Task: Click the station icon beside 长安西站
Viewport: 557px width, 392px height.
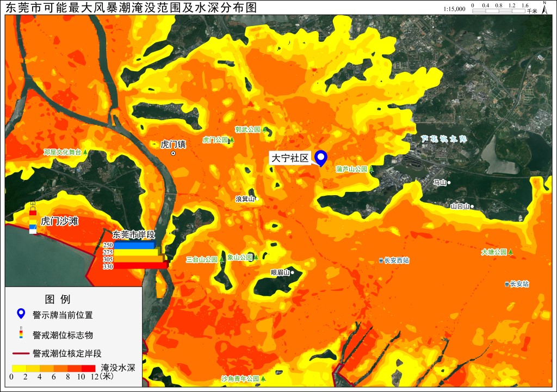Action: (x=381, y=260)
